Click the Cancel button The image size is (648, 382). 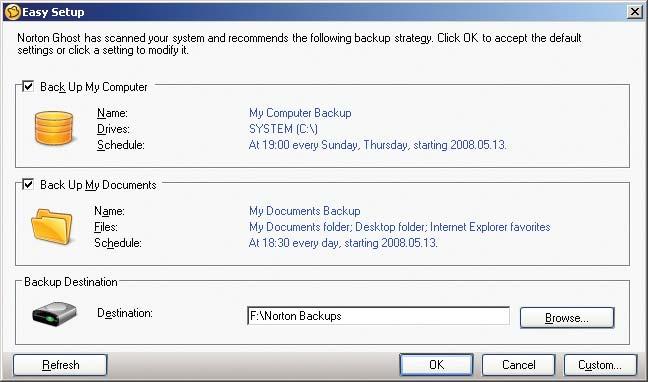click(518, 365)
